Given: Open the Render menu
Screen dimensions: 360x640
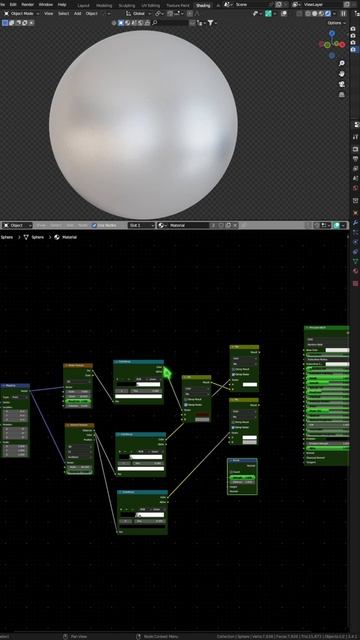Looking at the screenshot, I should [x=27, y=4].
